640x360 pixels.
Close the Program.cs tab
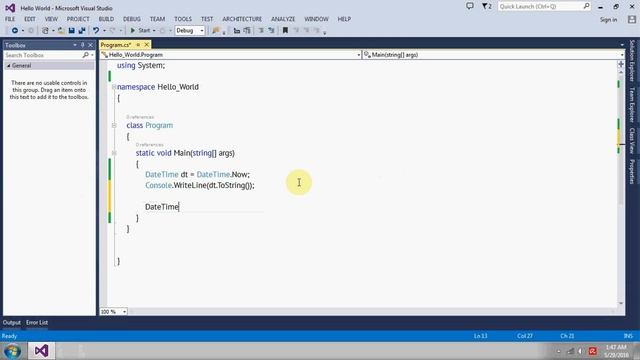click(147, 45)
